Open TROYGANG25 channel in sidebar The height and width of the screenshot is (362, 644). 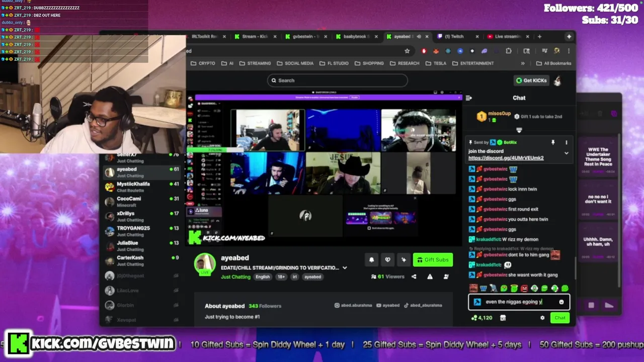(x=141, y=231)
